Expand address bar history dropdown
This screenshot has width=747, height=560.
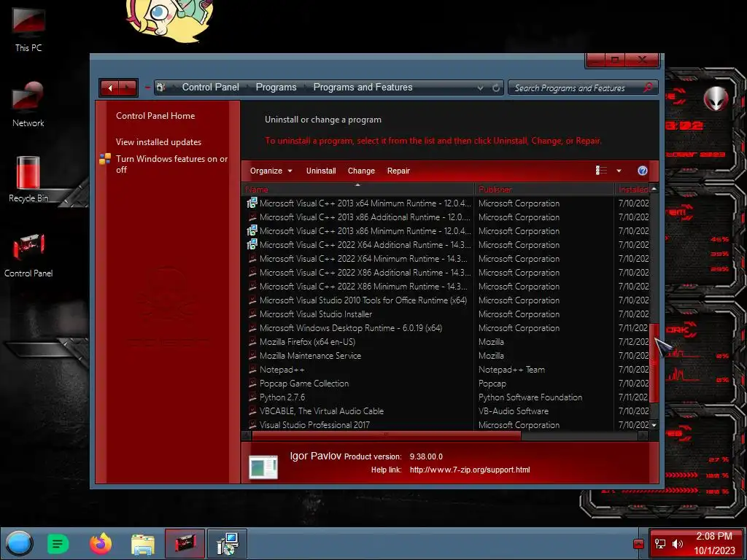click(480, 87)
